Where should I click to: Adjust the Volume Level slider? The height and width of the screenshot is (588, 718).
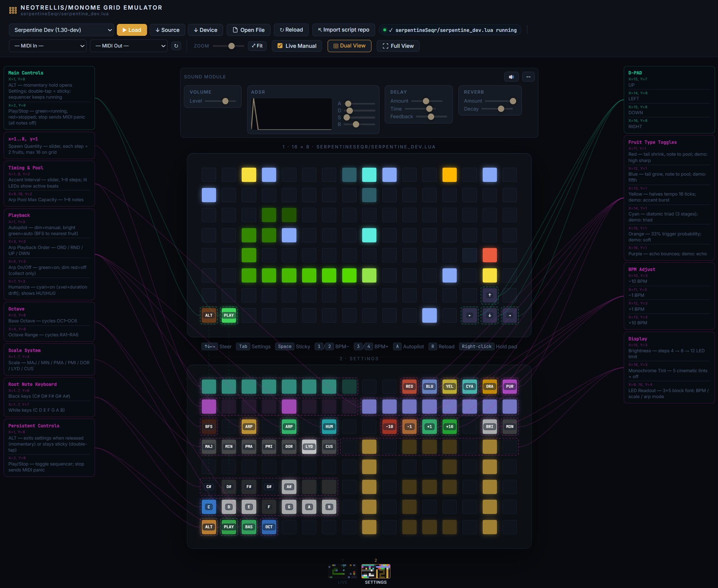(226, 101)
